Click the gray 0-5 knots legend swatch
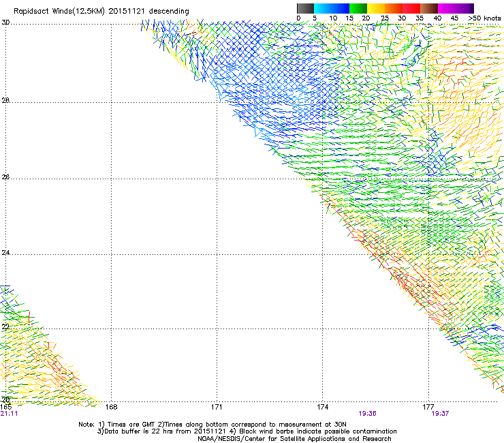The image size is (504, 443). (x=305, y=8)
